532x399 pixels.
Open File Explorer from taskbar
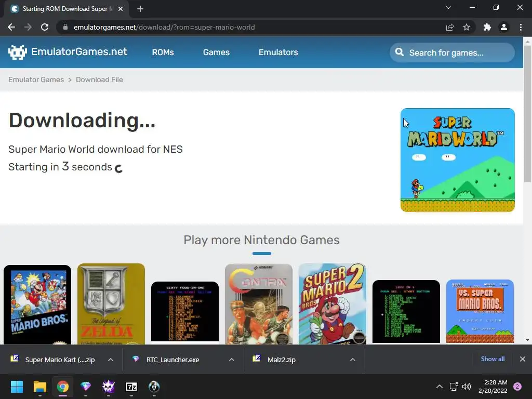coord(39,387)
